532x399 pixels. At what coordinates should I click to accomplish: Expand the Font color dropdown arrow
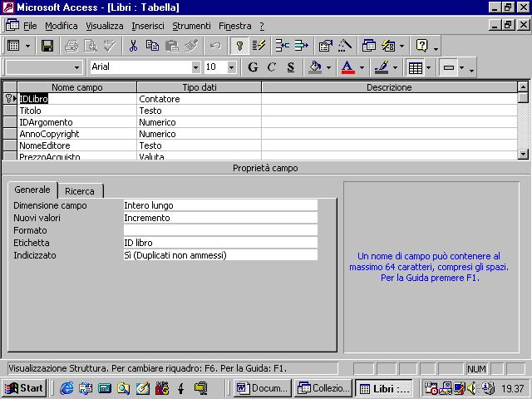[x=362, y=67]
